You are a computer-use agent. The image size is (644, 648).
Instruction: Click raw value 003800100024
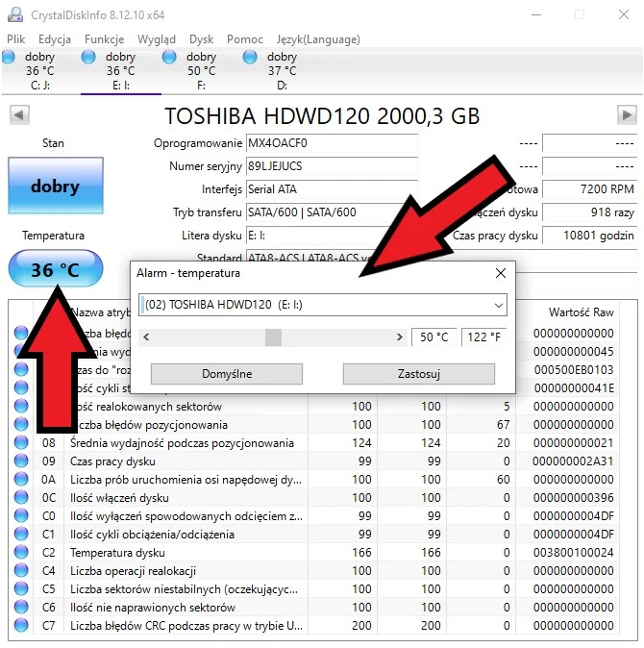574,553
